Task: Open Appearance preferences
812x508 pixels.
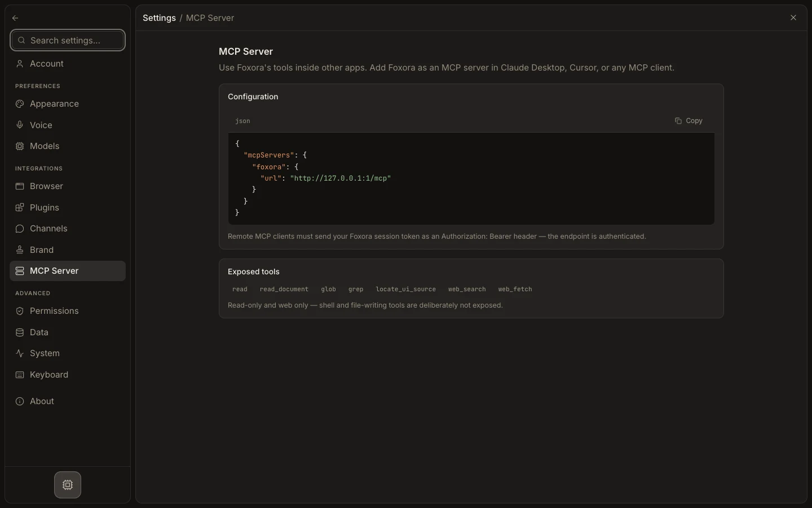Action: coord(68,104)
